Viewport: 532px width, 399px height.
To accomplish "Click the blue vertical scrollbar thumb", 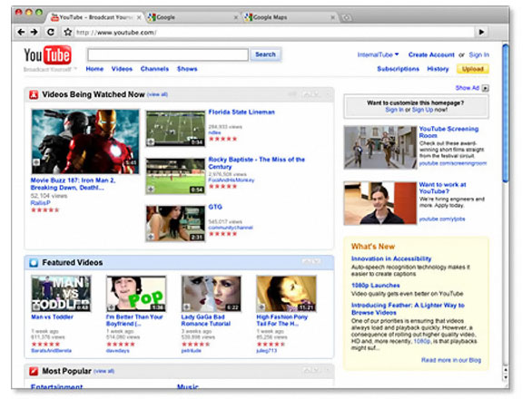I will click(506, 113).
